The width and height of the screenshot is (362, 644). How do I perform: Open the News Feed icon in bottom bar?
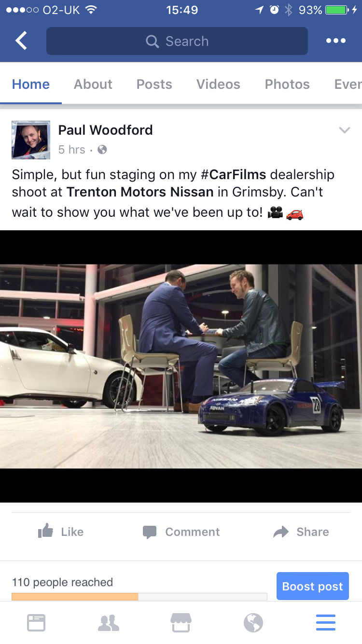[36, 622]
